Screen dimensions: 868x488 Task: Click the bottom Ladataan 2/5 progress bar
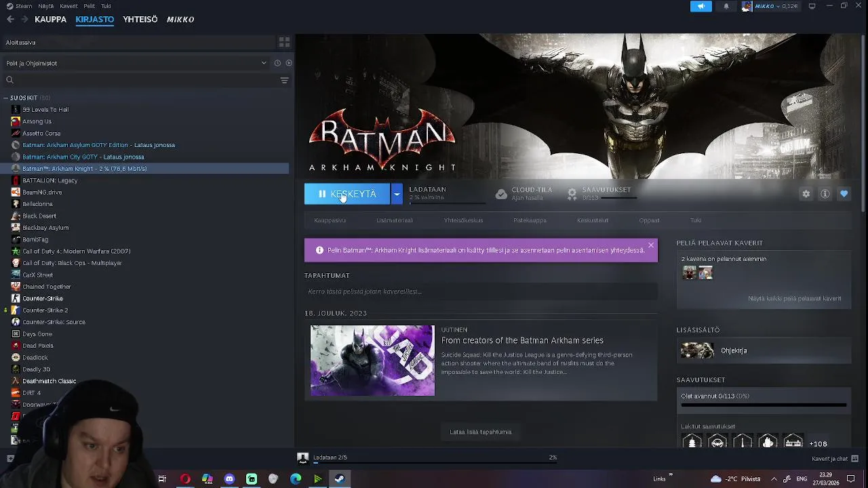435,464
